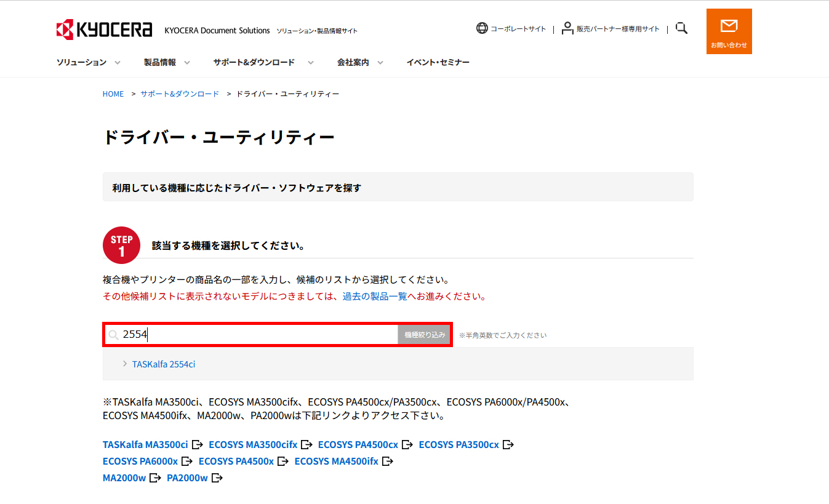Open PA2000w link
The width and height of the screenshot is (829, 504).
coord(187,478)
